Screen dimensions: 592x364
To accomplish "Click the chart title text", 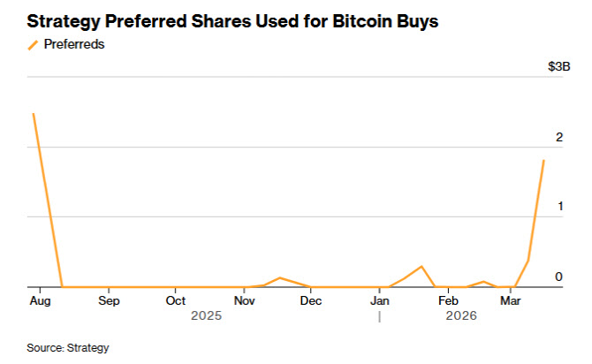I will [x=232, y=21].
